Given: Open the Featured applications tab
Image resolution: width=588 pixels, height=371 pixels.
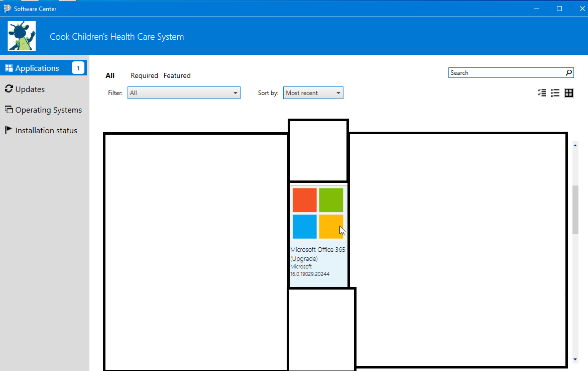Looking at the screenshot, I should coord(177,75).
